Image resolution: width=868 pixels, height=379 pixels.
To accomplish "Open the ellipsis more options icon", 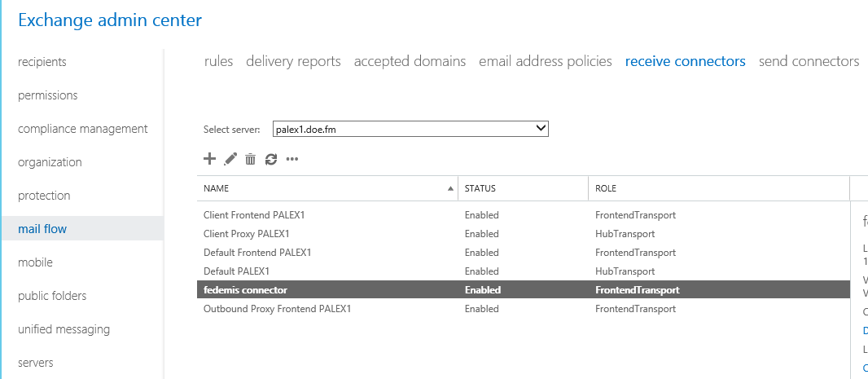I will (x=292, y=160).
